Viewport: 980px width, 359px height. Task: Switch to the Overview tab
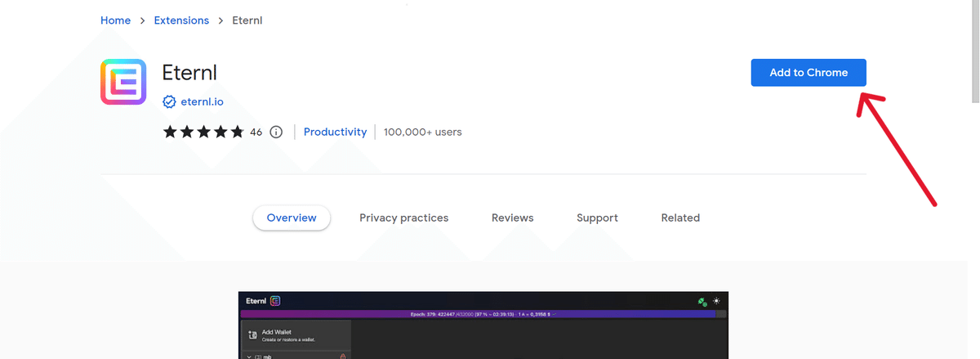292,218
